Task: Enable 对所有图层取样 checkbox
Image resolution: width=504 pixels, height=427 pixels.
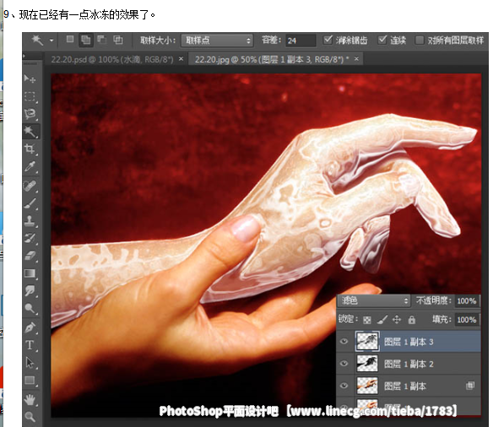Action: (419, 41)
